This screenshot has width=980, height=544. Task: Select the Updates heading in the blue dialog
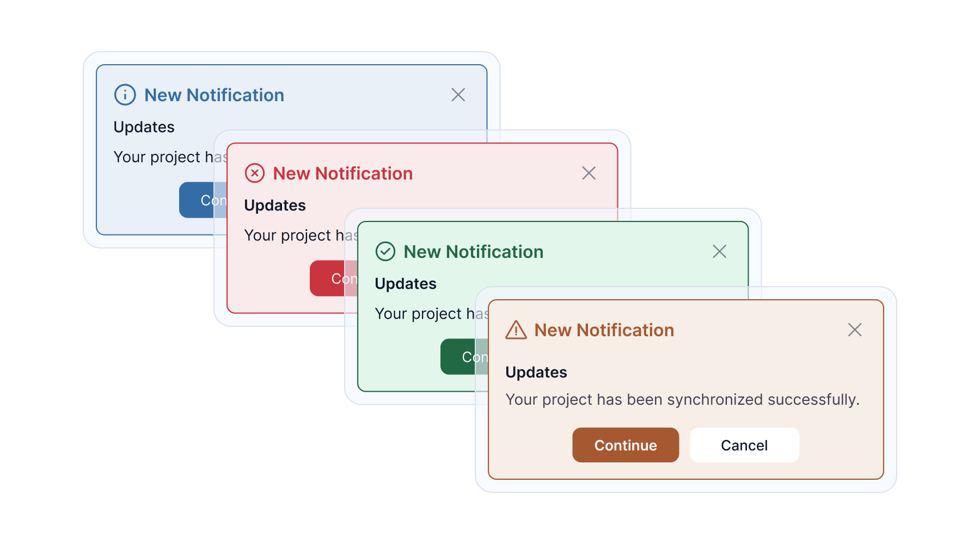tap(144, 127)
